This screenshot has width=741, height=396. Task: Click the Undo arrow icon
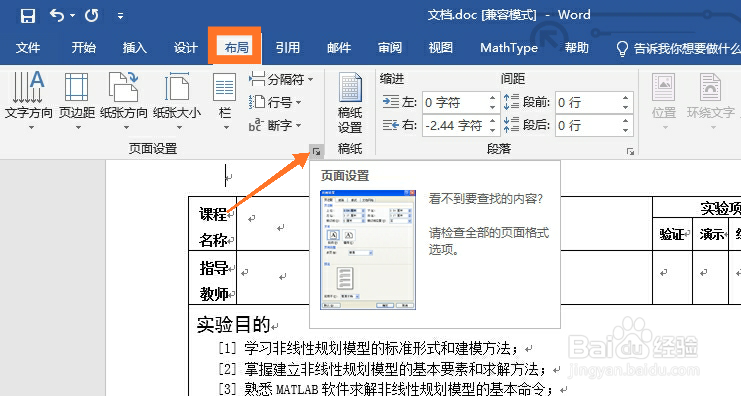pyautogui.click(x=57, y=16)
